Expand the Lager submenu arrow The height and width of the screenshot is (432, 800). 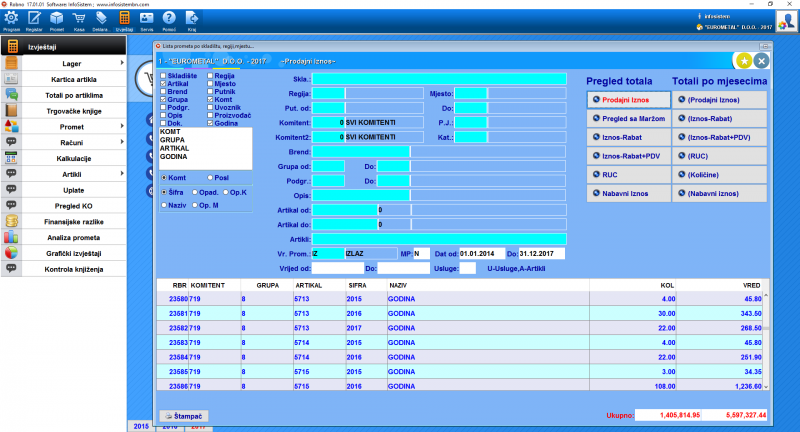click(122, 63)
